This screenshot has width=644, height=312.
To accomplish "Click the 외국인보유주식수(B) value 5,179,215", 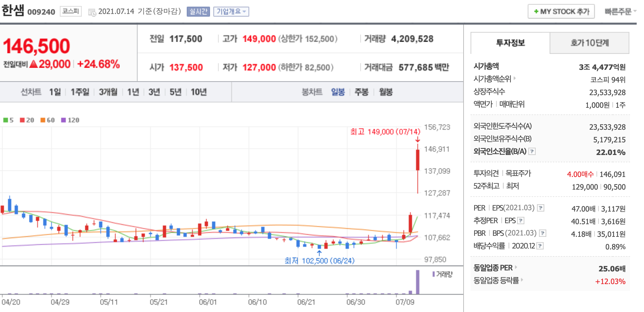I will point(609,140).
